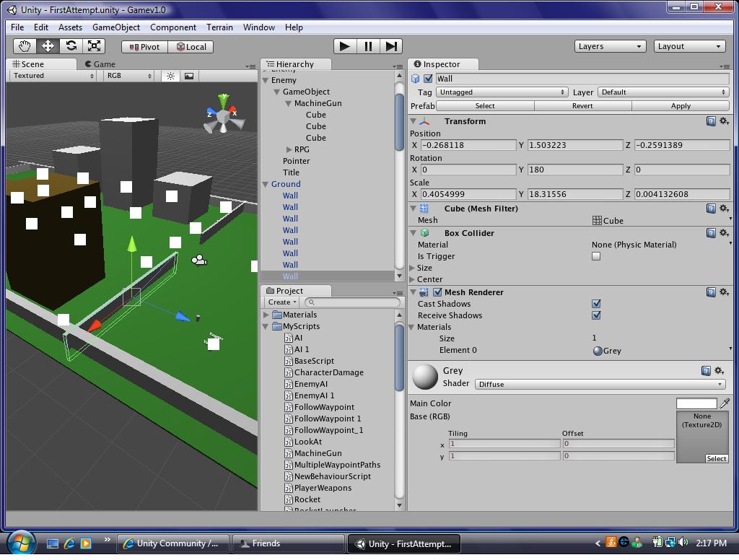Expand the RPG item in Hierarchy
Viewport: 739px width, 560px height.
289,149
